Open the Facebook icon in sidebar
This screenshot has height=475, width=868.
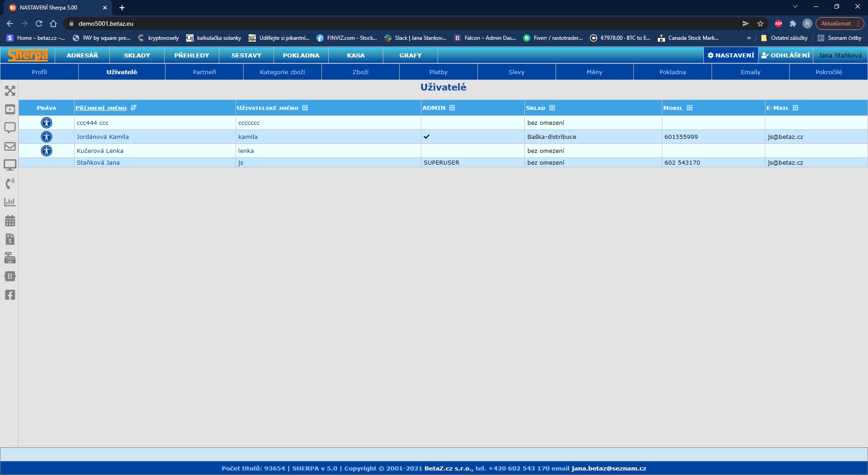10,295
